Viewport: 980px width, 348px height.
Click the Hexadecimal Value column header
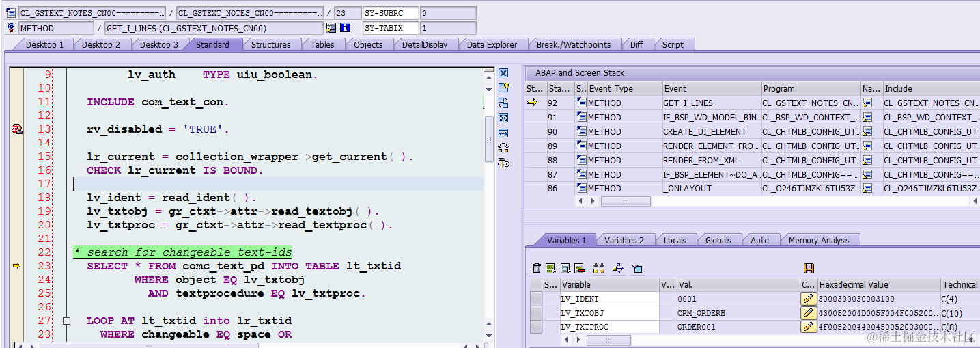click(879, 285)
